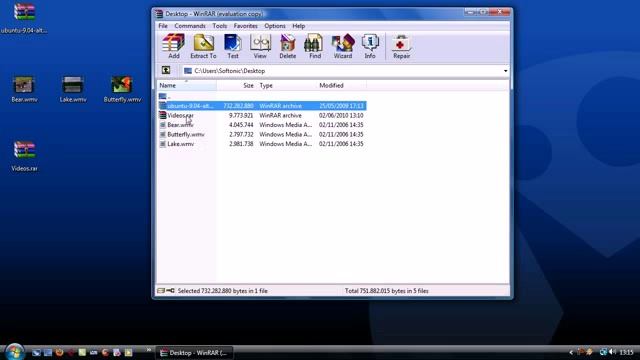This screenshot has width=640, height=360.
Task: Click Firefox quick launch icon
Action: click(59, 352)
